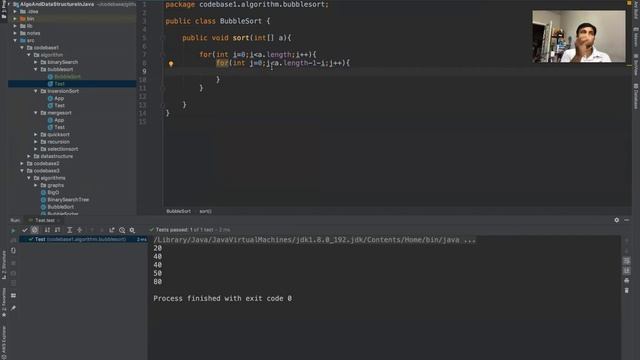The image size is (640, 360).
Task: Open Database tool window
Action: click(x=636, y=96)
